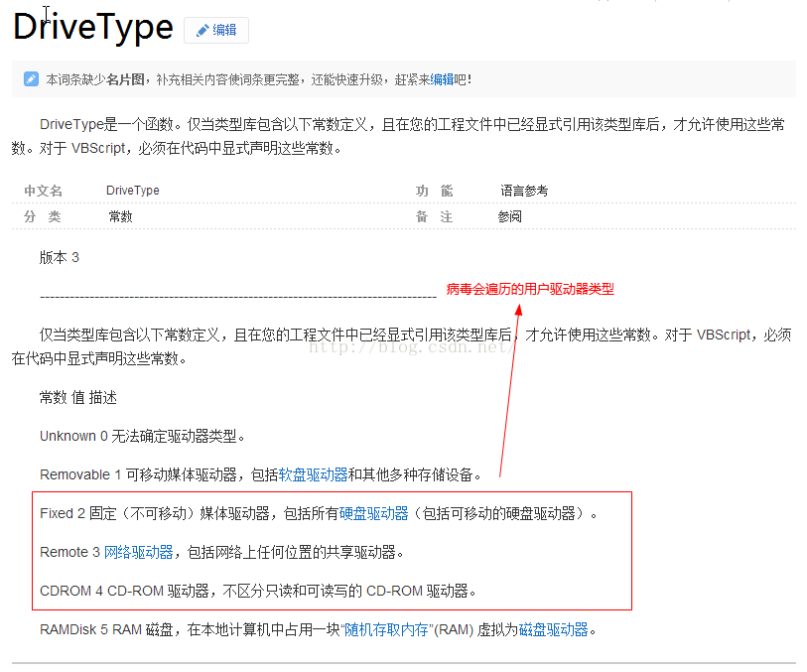Click the 编辑 edit button beside the DriveType title

pyautogui.click(x=216, y=30)
